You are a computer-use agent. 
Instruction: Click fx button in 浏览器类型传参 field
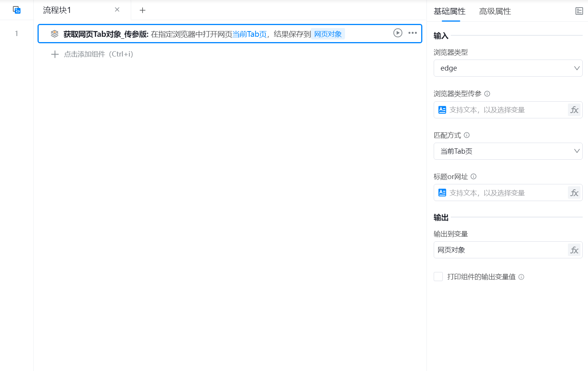tap(574, 110)
